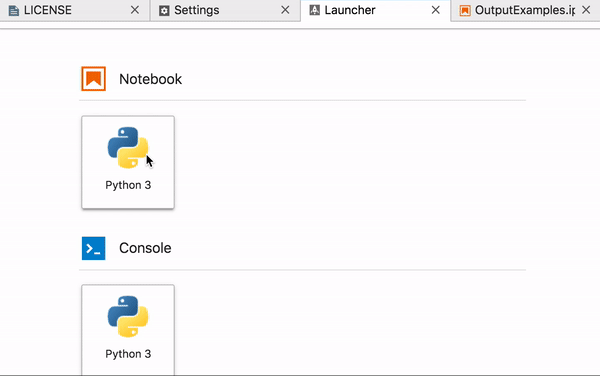Image resolution: width=600 pixels, height=376 pixels.
Task: Switch to the LICENSE tab
Action: pos(75,10)
